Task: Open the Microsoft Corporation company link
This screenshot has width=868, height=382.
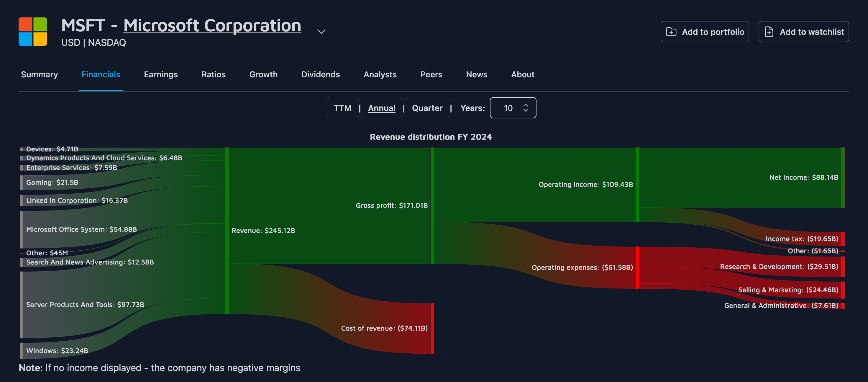Action: click(212, 26)
